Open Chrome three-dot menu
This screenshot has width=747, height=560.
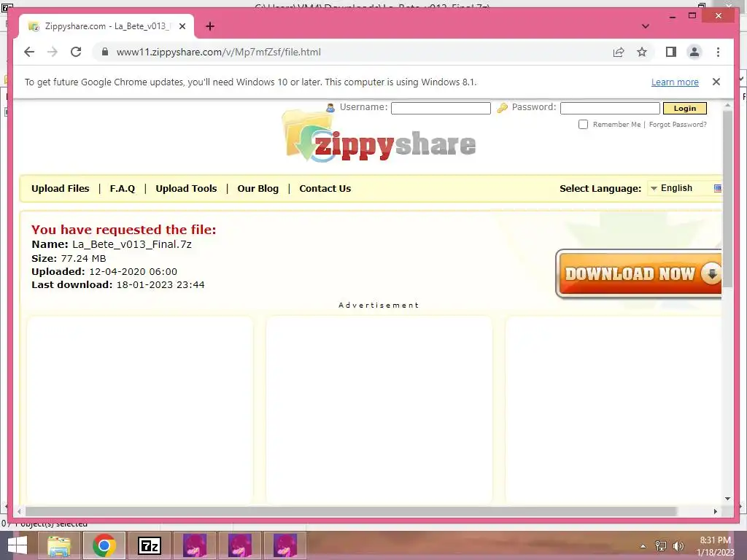[718, 52]
